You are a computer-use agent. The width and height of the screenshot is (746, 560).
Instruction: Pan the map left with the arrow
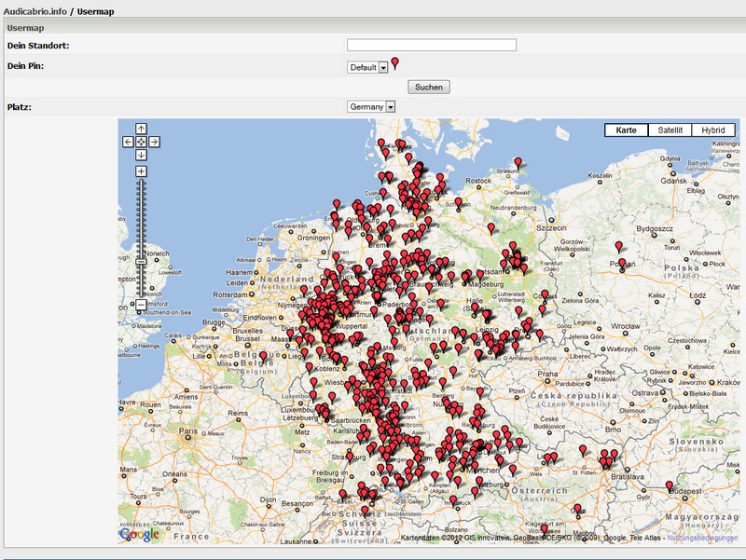tap(128, 142)
